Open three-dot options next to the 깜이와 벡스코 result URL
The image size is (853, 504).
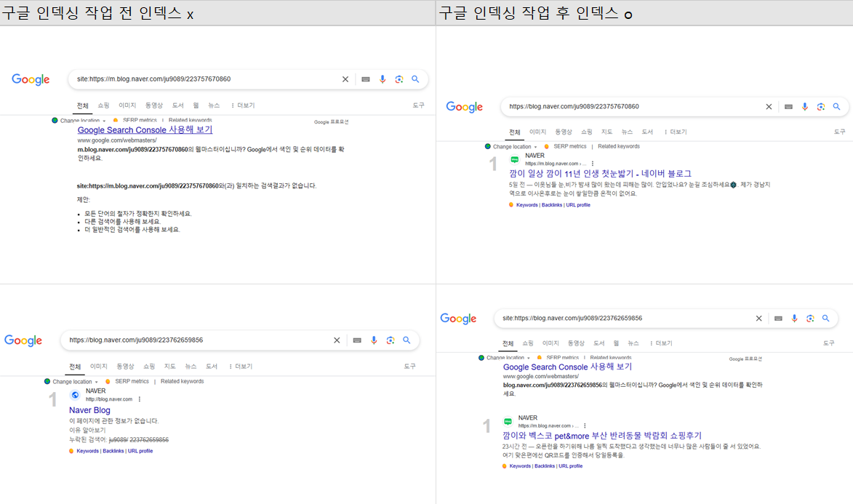(x=585, y=425)
